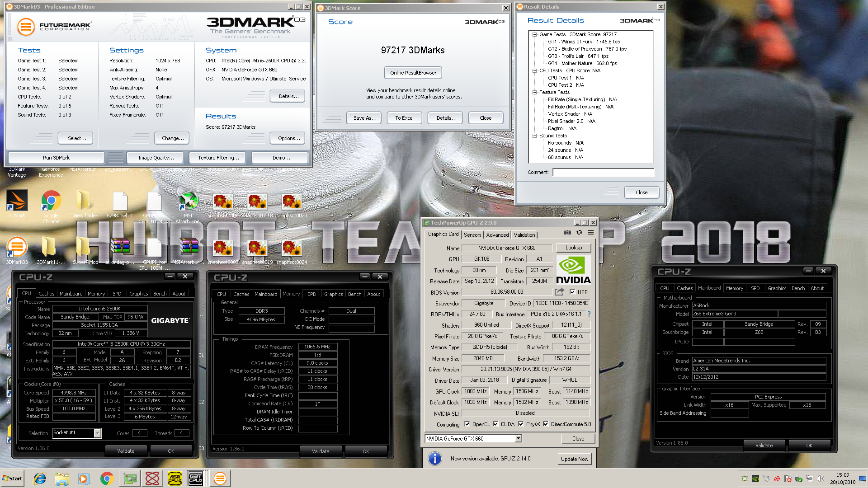Open Caches tab in Gigabyte CPU-Z window
This screenshot has height=488, width=868.
point(46,293)
